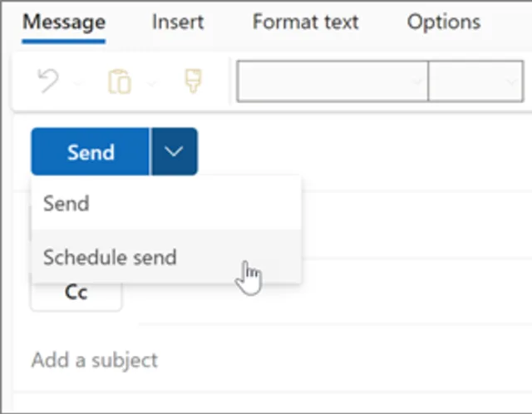
Task: Choose Send from the dropdown menu
Action: click(x=66, y=204)
